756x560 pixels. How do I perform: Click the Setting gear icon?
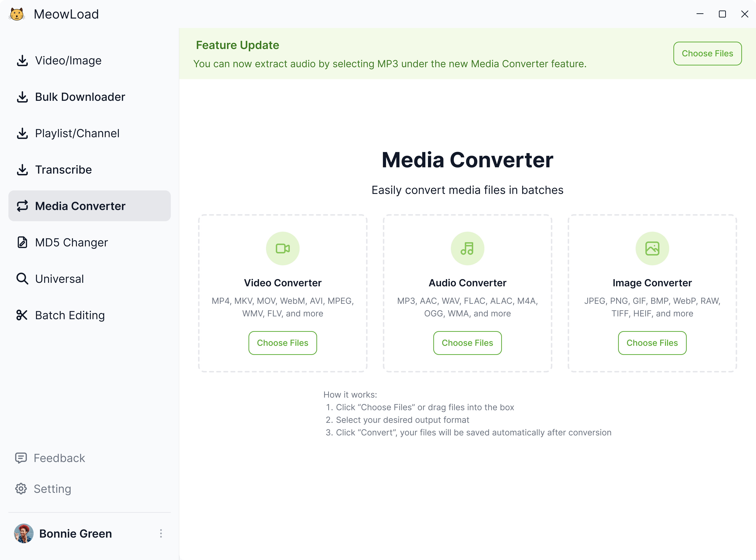point(21,489)
